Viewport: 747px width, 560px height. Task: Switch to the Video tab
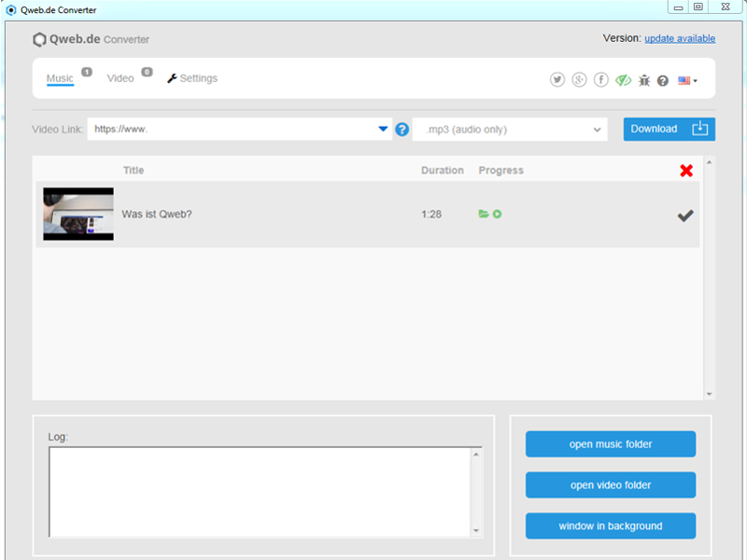(120, 78)
